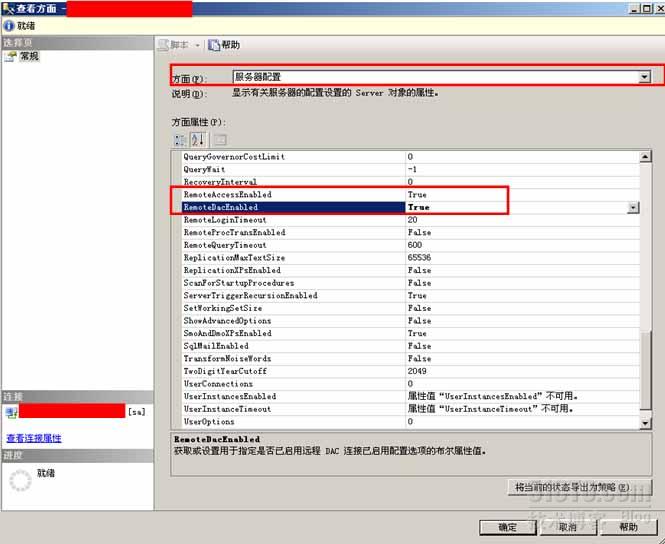Select ServerTriggerRecursionEnabled property row
Image resolution: width=665 pixels, height=544 pixels.
point(410,296)
